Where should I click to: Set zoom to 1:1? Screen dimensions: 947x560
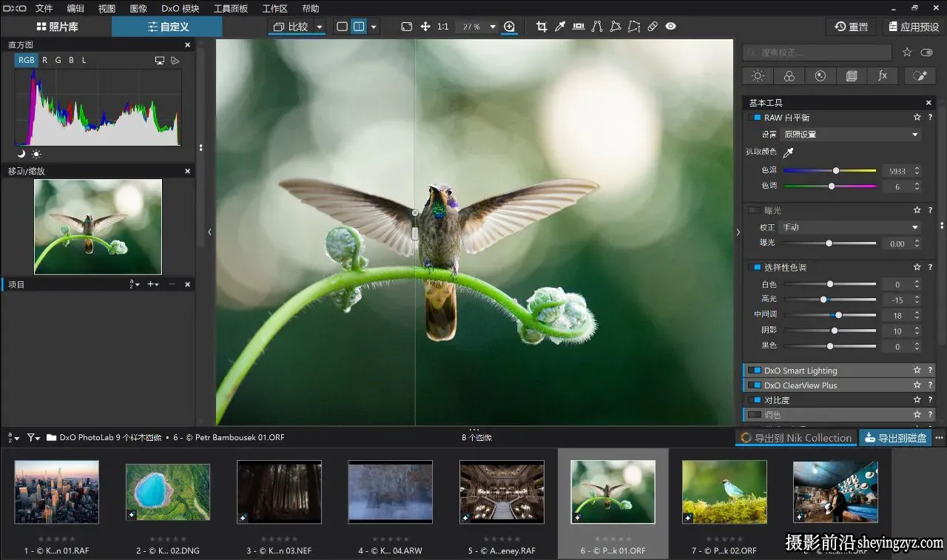tap(442, 27)
